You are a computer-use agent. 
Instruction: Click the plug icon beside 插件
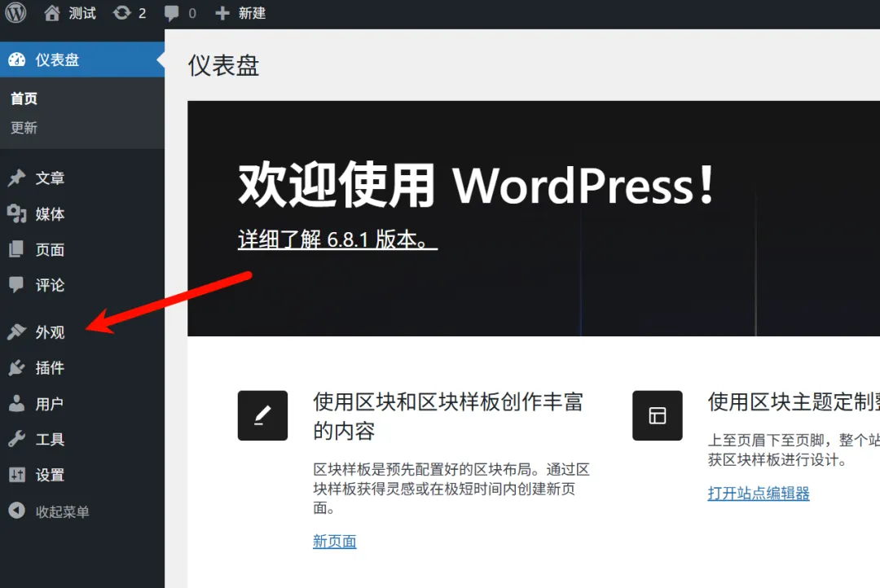pyautogui.click(x=17, y=367)
